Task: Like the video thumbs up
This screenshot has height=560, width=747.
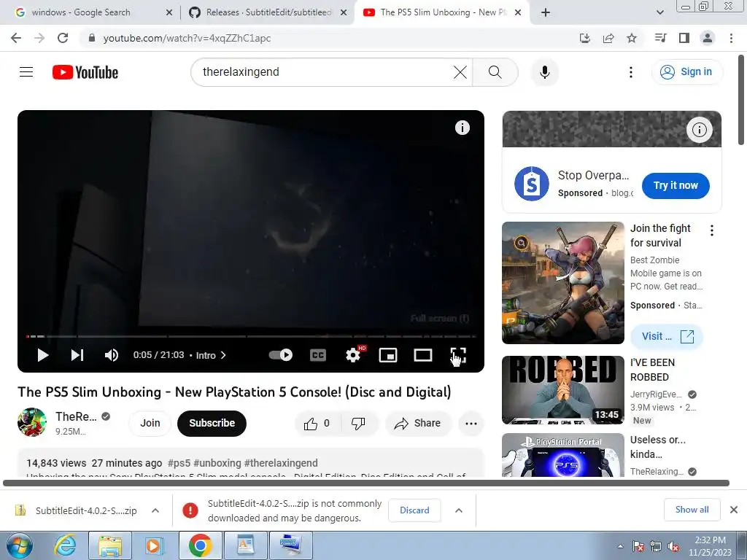Action: point(318,424)
